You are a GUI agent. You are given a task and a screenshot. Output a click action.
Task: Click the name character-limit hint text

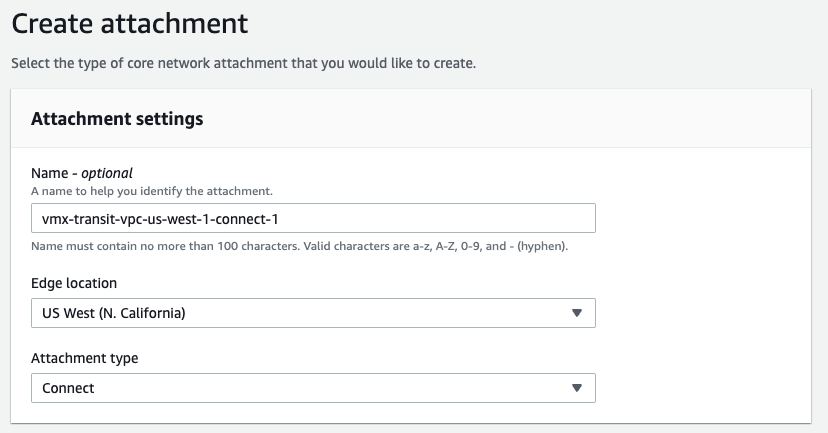point(299,246)
